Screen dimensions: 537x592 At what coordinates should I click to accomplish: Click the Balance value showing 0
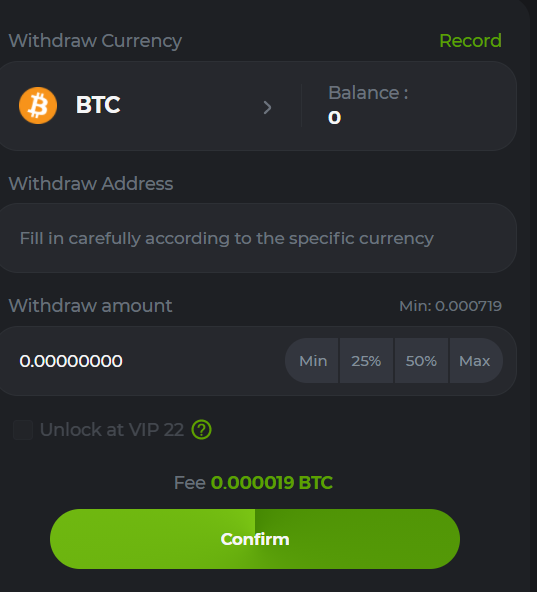[334, 117]
